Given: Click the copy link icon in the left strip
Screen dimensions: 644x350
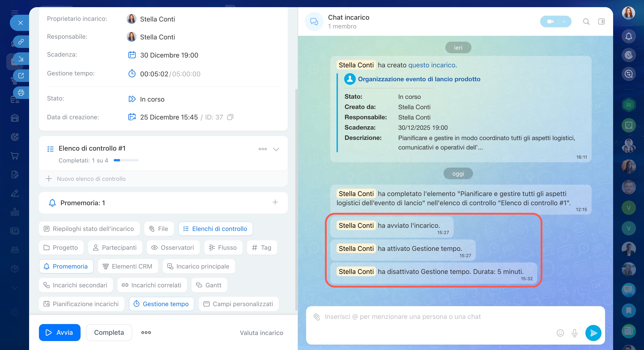Looking at the screenshot, I should coord(21,41).
